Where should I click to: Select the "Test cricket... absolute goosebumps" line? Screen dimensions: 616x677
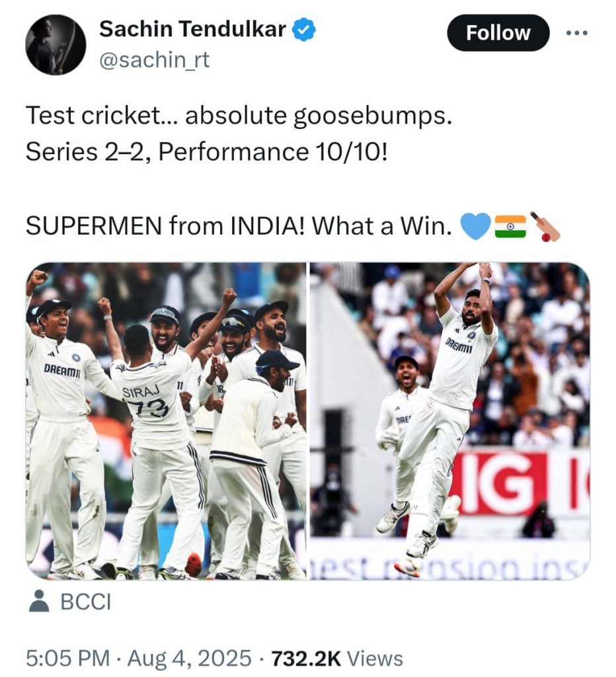[x=239, y=116]
